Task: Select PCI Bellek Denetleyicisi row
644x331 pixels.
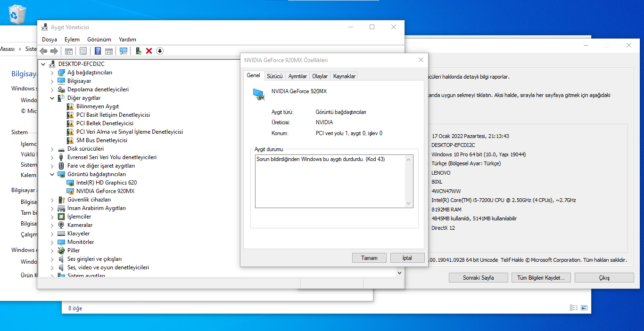Action: 105,123
